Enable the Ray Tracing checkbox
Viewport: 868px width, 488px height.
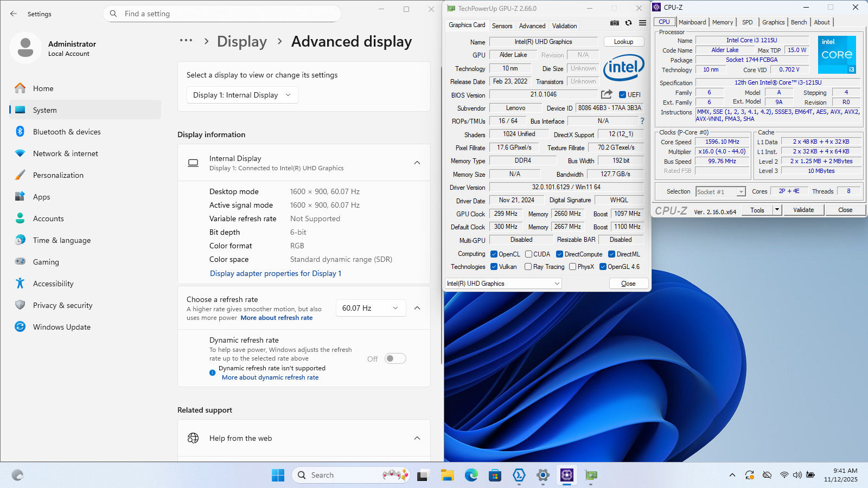[528, 267]
